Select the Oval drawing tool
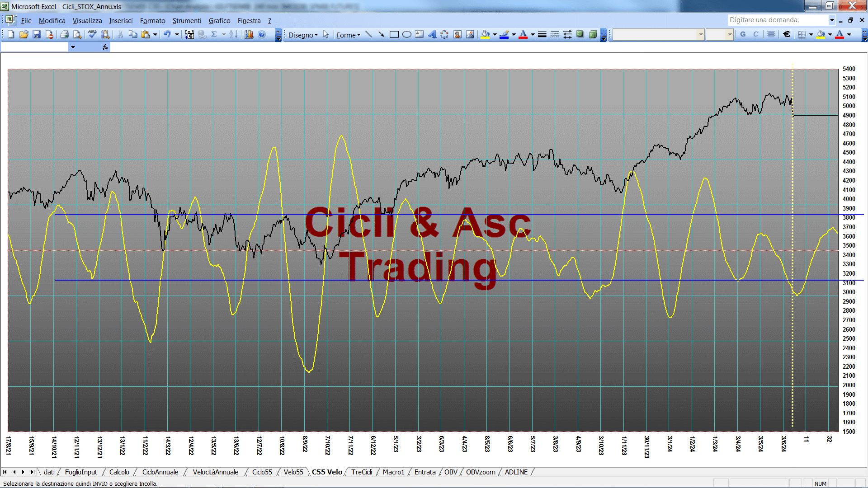The height and width of the screenshot is (488, 868). [x=407, y=34]
